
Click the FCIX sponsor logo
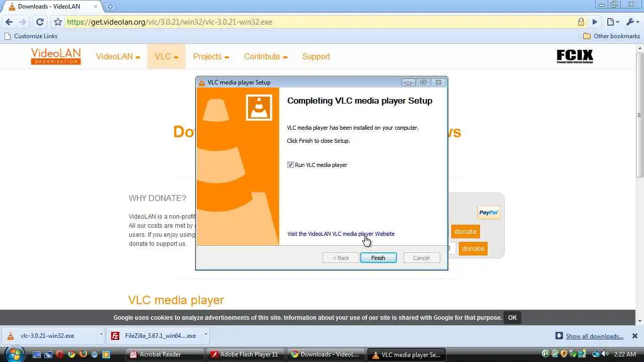point(575,56)
